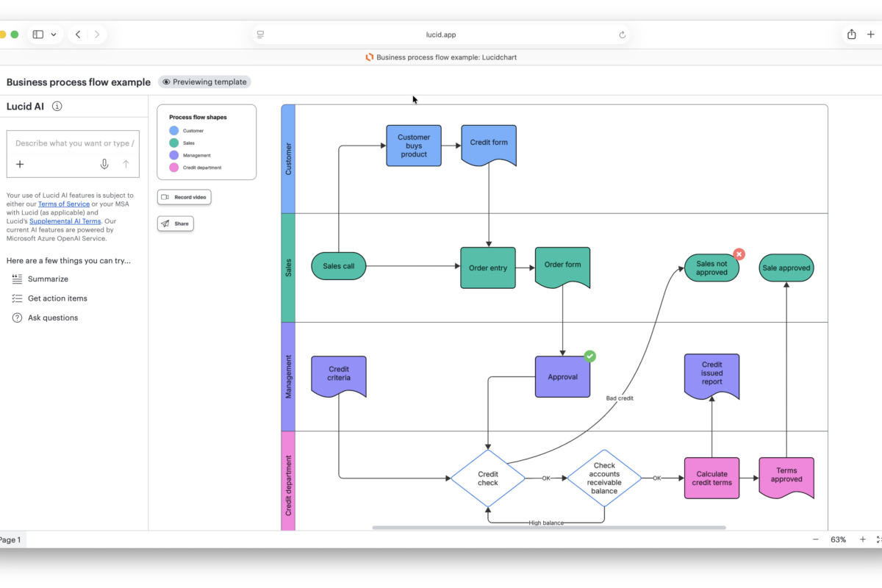Select the Customer buys product shape
The height and width of the screenshot is (588, 882).
tap(414, 146)
